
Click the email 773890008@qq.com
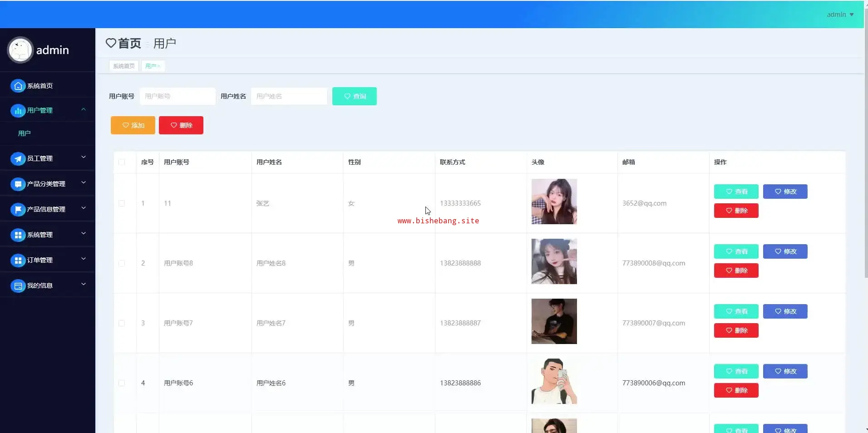pyautogui.click(x=654, y=263)
